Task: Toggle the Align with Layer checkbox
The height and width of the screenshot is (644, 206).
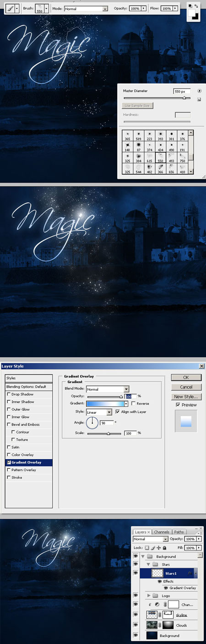Action: pos(118,411)
